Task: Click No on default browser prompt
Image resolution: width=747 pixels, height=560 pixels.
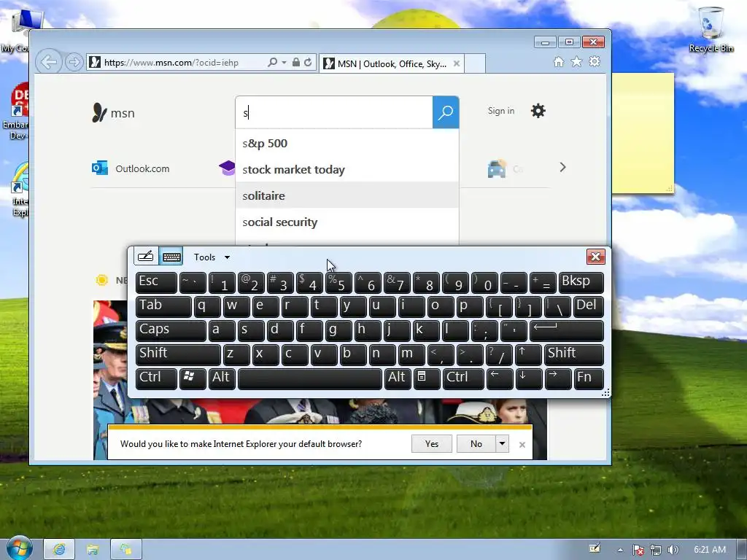Action: (x=476, y=444)
